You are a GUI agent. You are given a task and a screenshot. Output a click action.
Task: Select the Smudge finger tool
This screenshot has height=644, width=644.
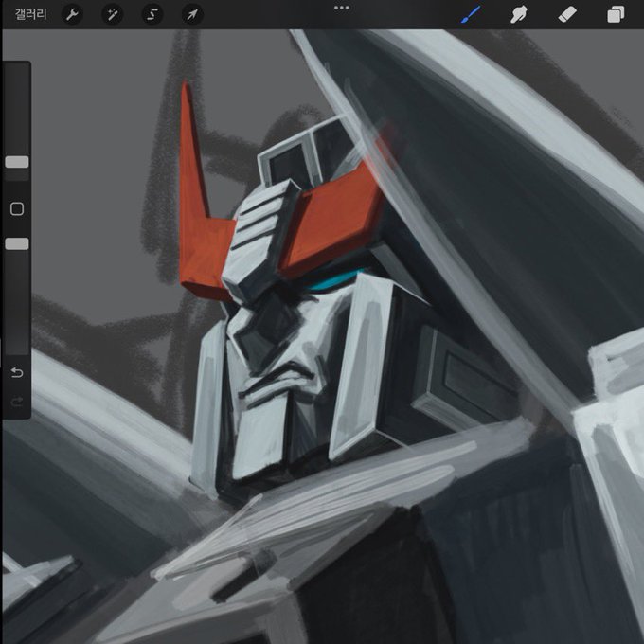519,15
